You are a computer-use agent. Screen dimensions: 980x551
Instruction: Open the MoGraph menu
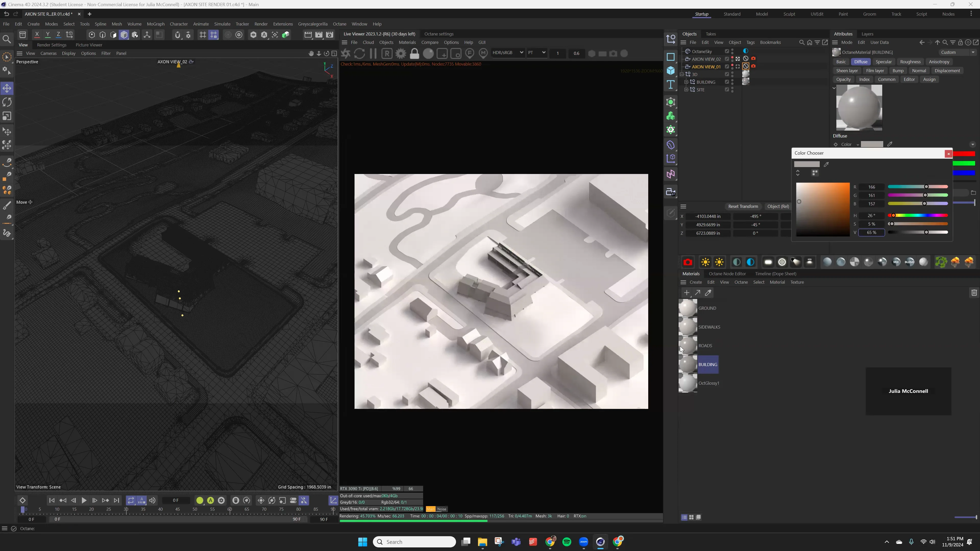[156, 23]
